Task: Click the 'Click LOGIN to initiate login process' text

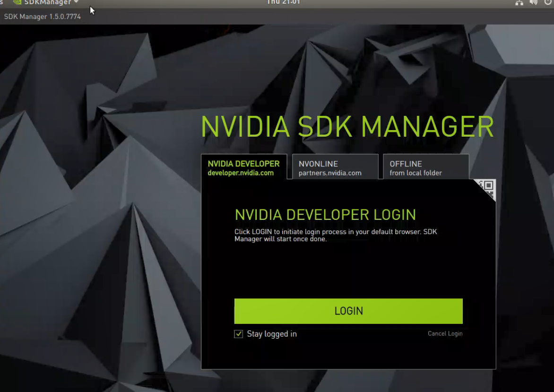Action: point(336,235)
